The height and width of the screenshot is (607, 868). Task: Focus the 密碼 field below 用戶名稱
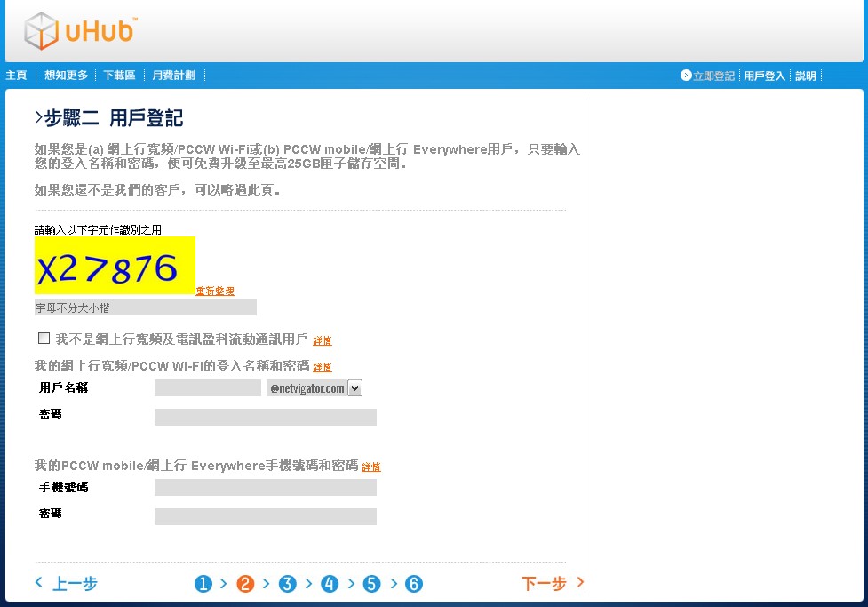[x=266, y=417]
